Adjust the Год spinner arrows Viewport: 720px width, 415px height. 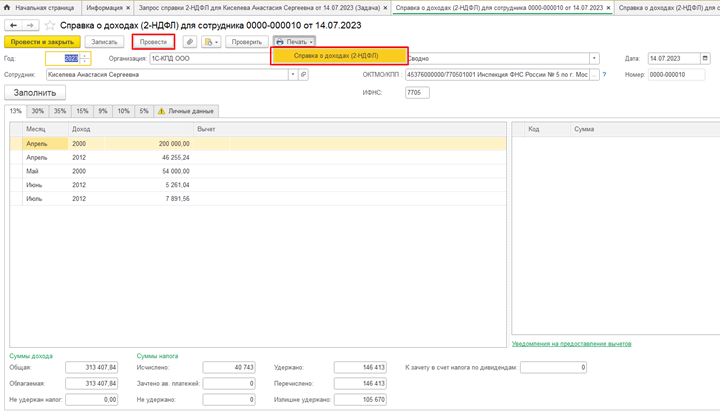pyautogui.click(x=84, y=58)
